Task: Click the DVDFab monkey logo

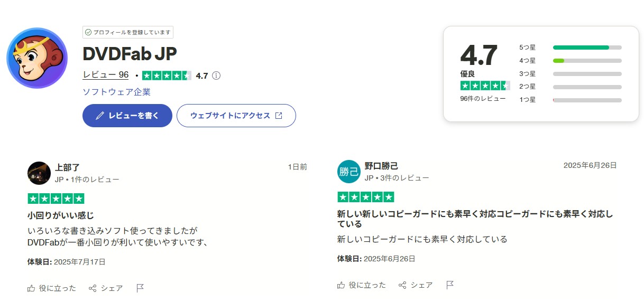Action: (37, 58)
